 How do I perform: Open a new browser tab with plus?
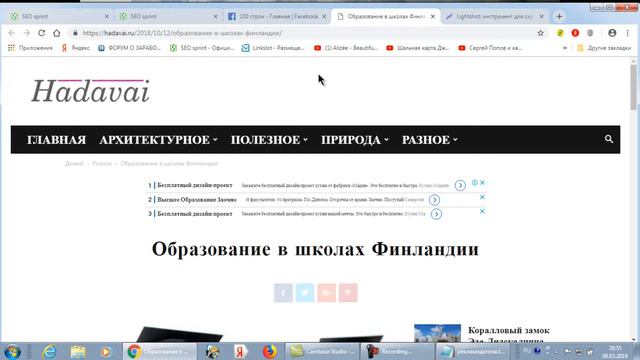tap(559, 16)
